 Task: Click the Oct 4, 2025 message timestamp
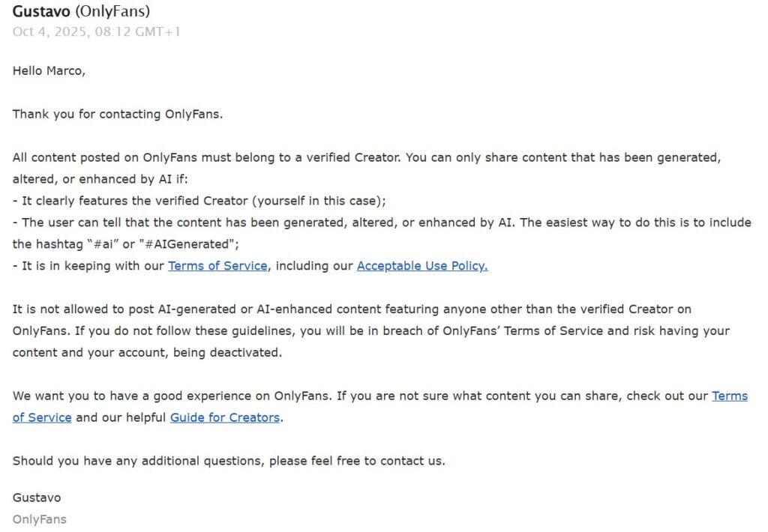[96, 32]
